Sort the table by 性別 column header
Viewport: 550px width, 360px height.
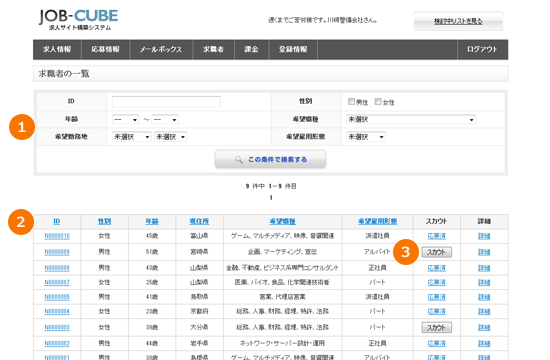point(105,221)
